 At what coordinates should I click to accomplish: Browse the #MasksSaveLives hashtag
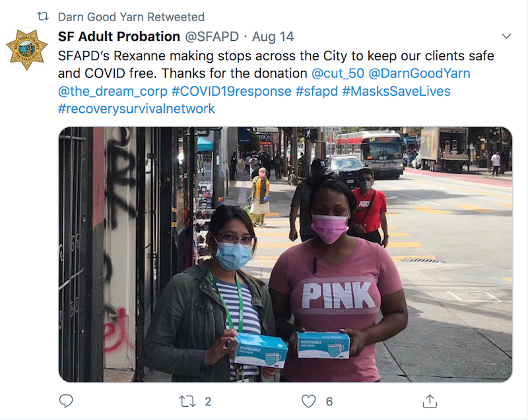pos(397,91)
